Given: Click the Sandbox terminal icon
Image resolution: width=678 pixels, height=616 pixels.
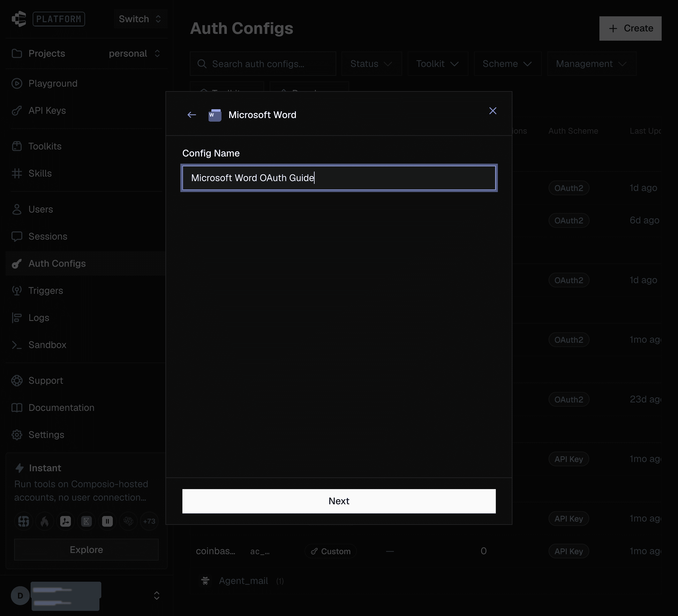Looking at the screenshot, I should [x=17, y=345].
